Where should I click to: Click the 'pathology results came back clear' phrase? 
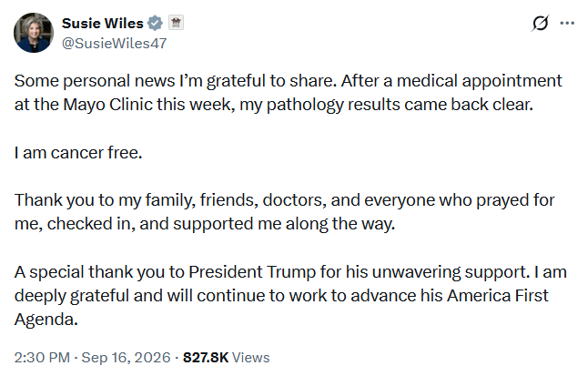400,105
